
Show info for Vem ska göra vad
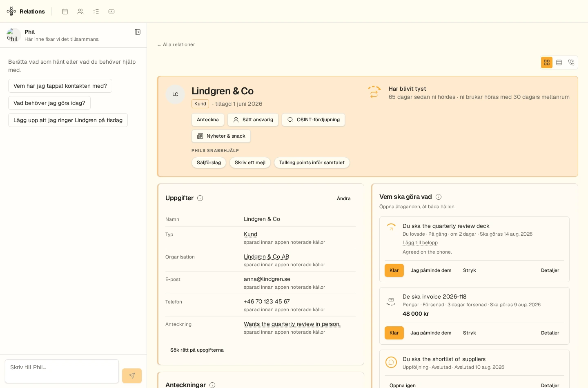(439, 197)
